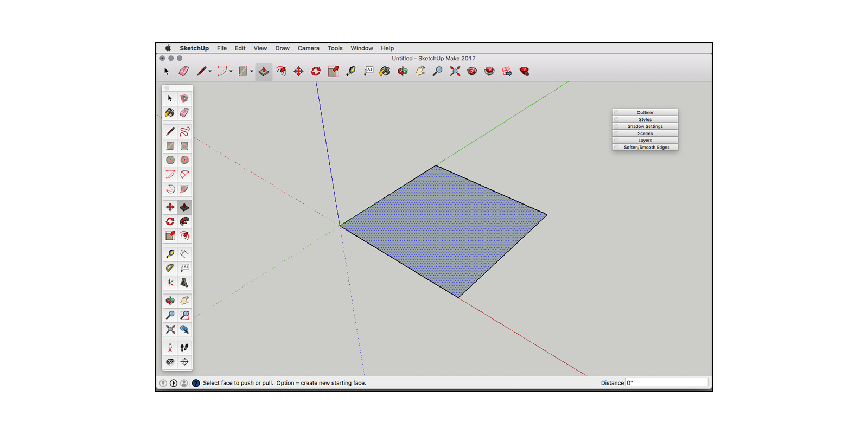Image resolution: width=868 pixels, height=434 pixels.
Task: Open the Window menu
Action: [x=362, y=48]
